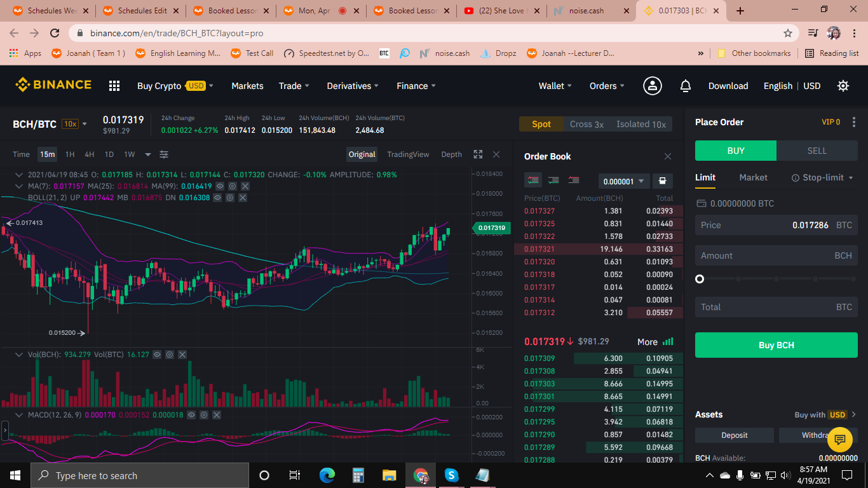Toggle visibility of the MACD indicator
Image resolution: width=868 pixels, height=488 pixels.
[x=191, y=415]
